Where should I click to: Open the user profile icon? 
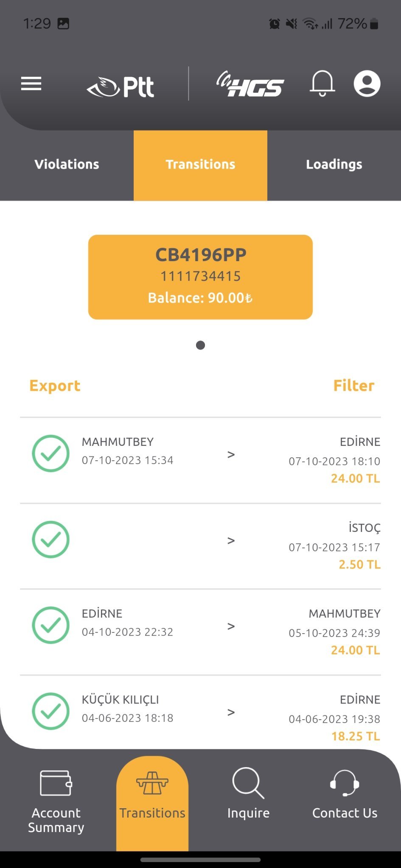pos(367,83)
